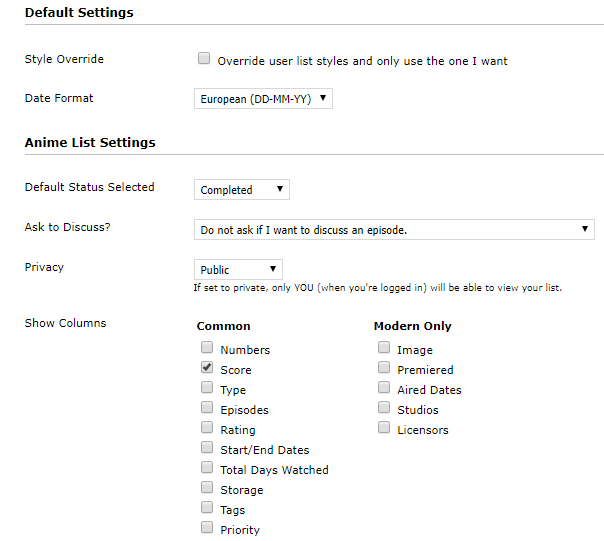Check the Studios column checkbox
Viewport: 604px width, 541px height.
[384, 408]
